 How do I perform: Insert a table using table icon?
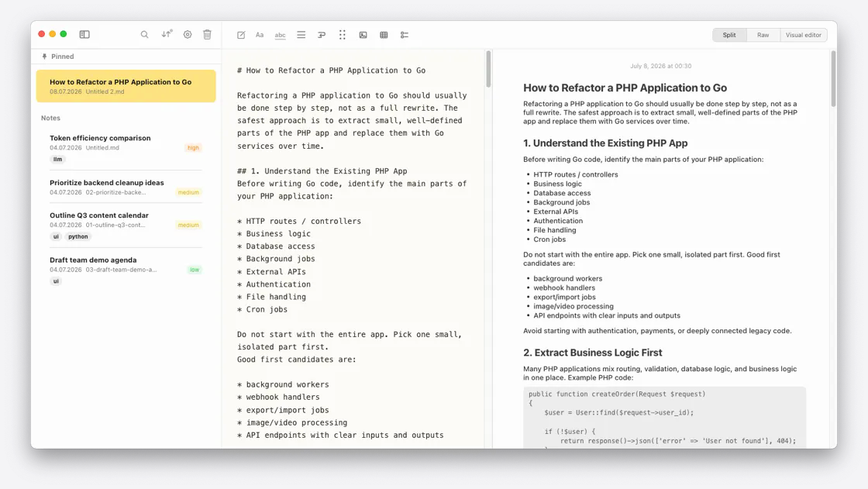point(384,35)
